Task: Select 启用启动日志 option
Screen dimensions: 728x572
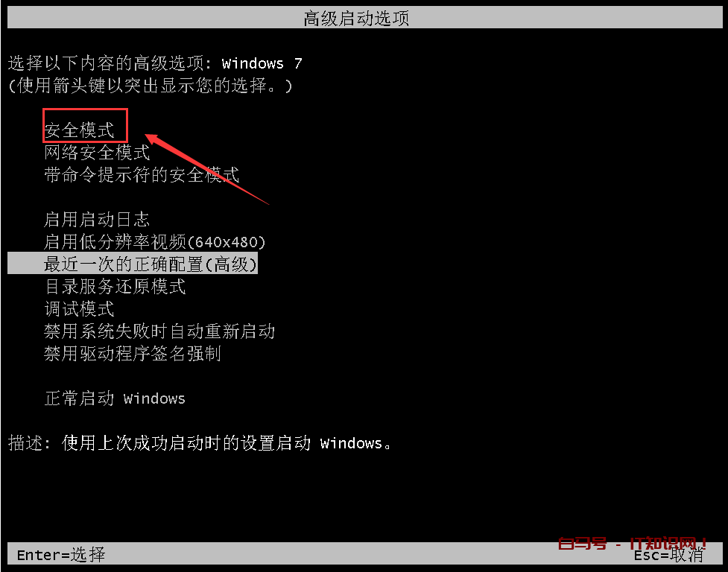Action: pos(97,220)
